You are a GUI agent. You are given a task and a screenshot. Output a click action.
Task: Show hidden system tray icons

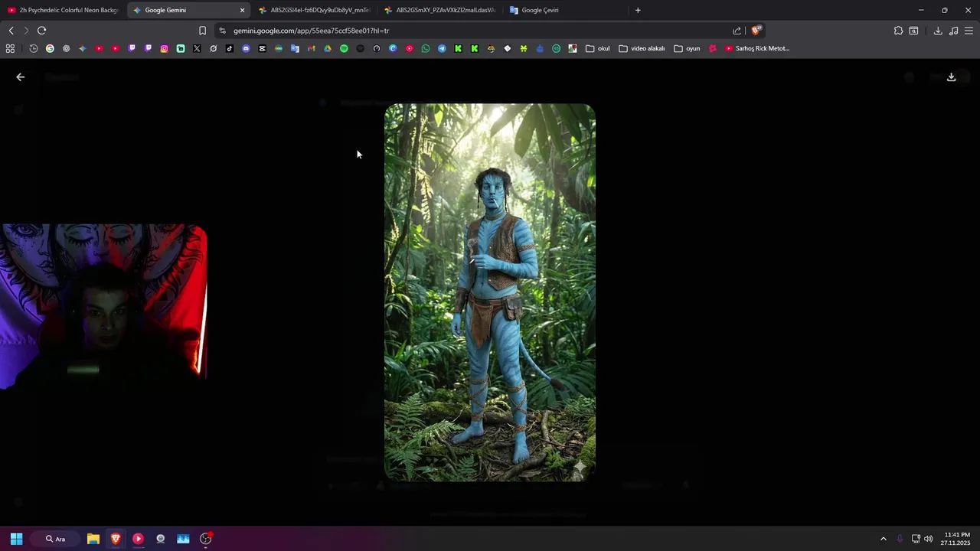coord(883,539)
